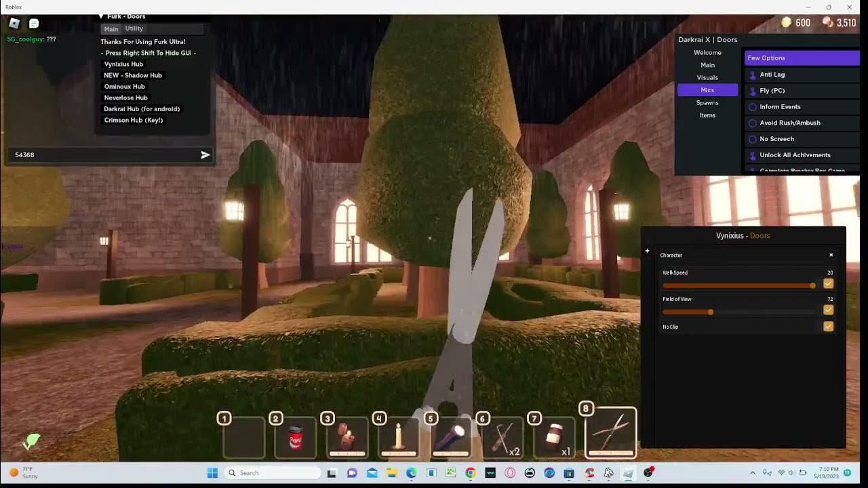Open Microsoft Edge from the taskbar
This screenshot has height=488, width=868.
pos(411,472)
